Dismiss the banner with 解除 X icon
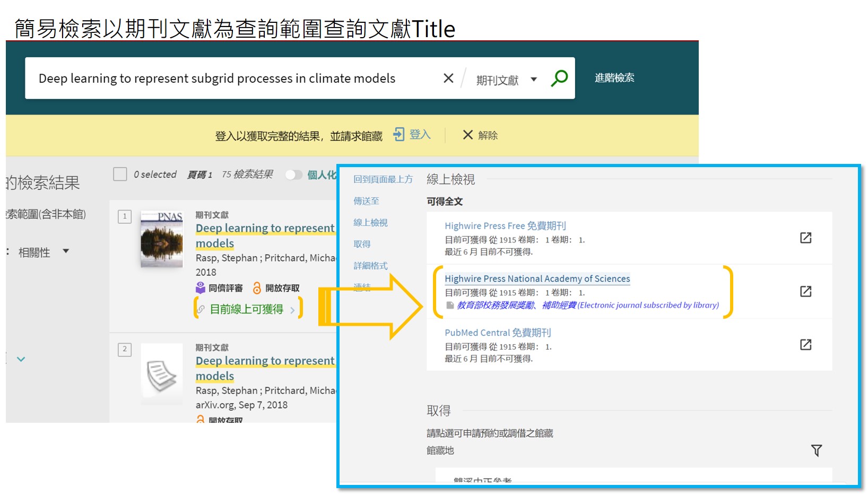Image resolution: width=868 pixels, height=495 pixels. click(467, 135)
